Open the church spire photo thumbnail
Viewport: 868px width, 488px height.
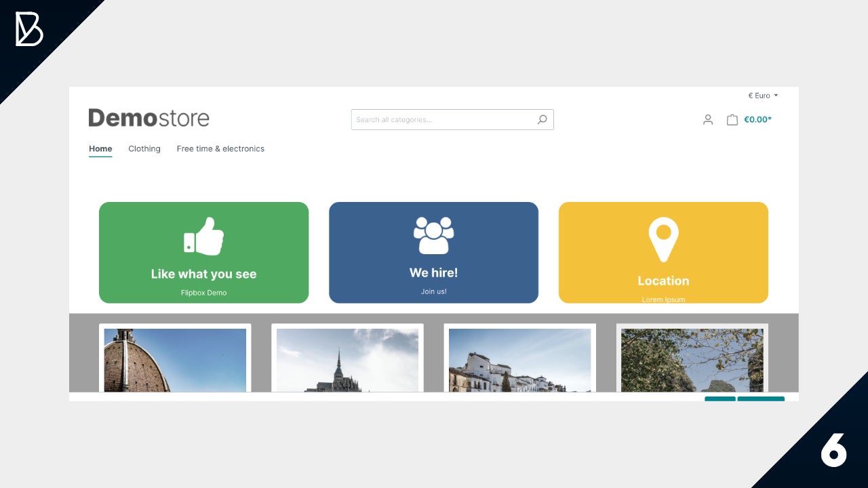347,359
